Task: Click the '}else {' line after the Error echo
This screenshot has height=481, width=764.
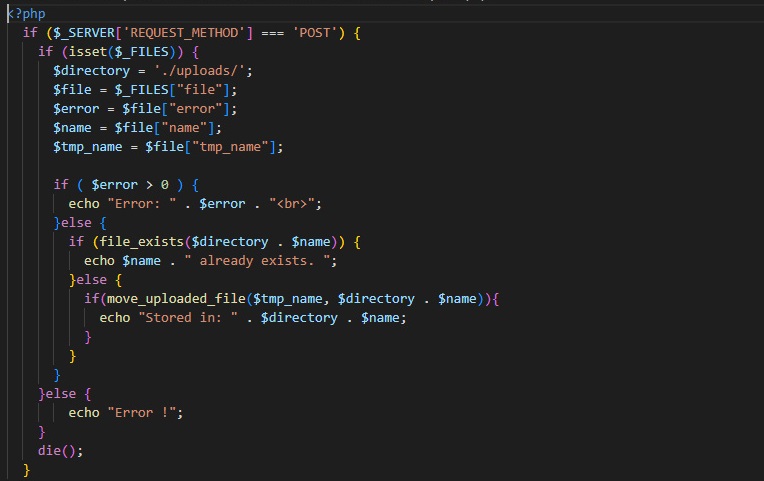Action: pos(80,223)
